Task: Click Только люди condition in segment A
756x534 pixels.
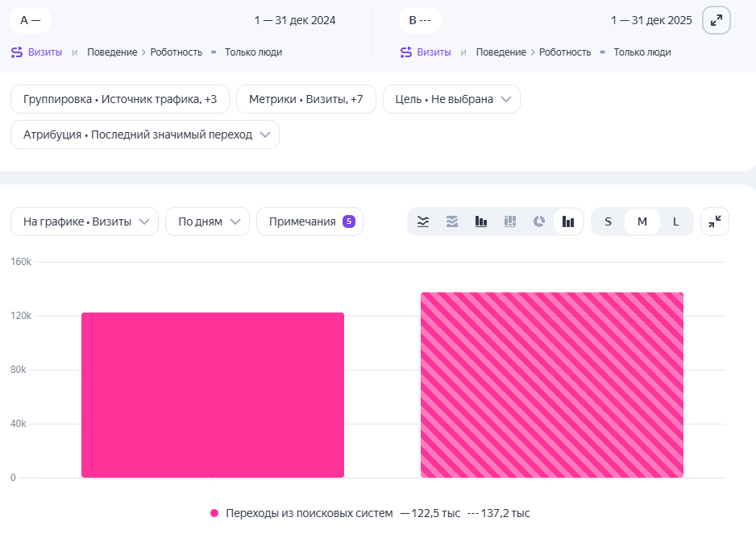Action: pyautogui.click(x=253, y=52)
